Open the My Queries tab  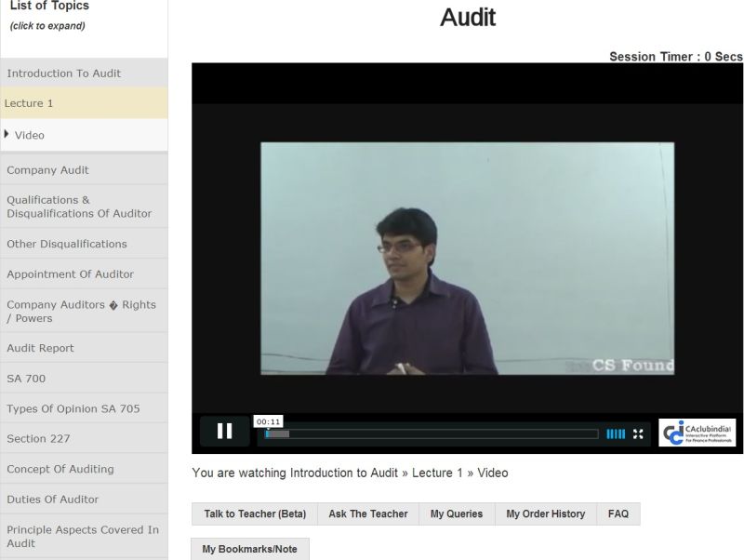point(456,513)
